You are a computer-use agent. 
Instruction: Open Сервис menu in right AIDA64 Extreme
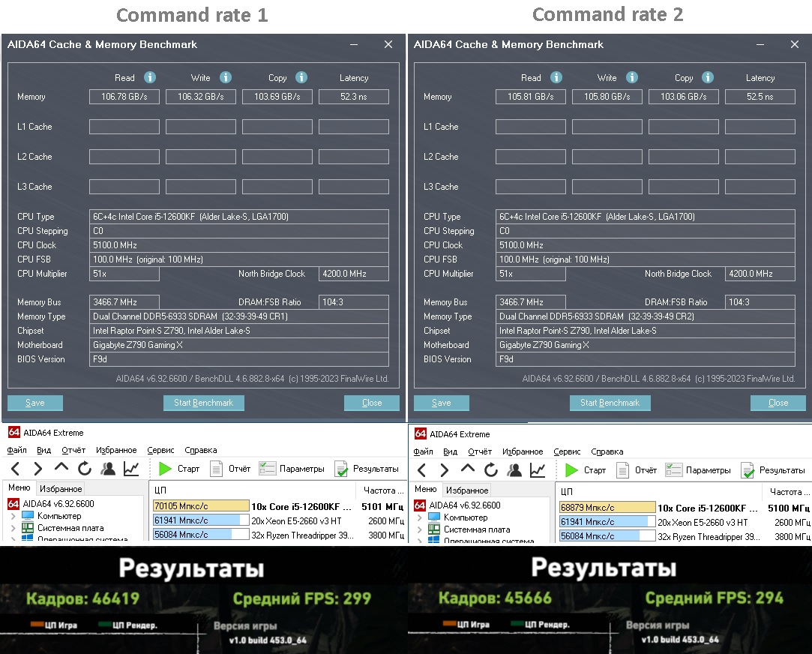click(567, 451)
